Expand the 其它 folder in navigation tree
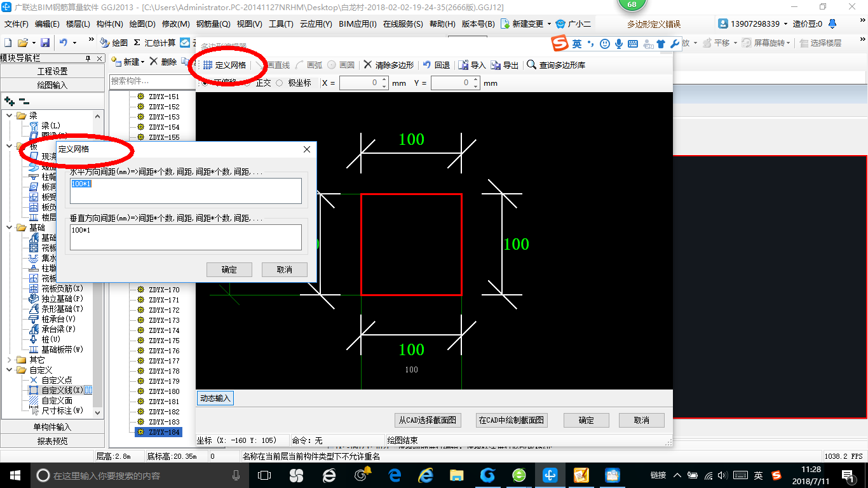The width and height of the screenshot is (868, 488). tap(10, 360)
